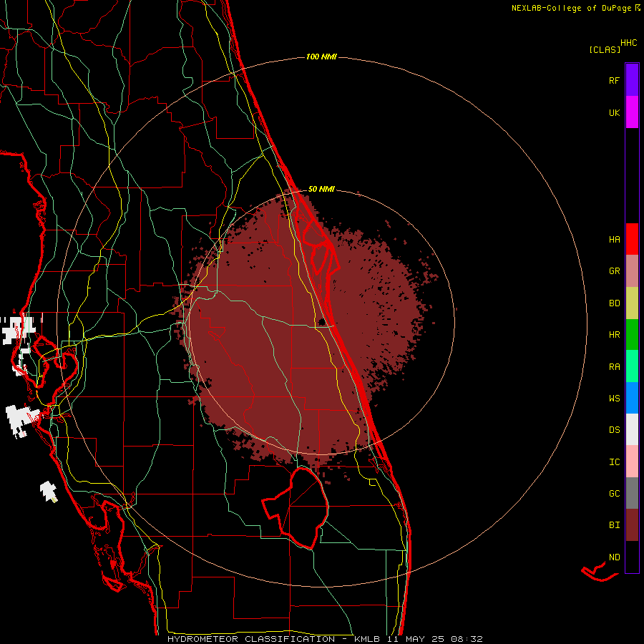The image size is (644, 644).
Task: Click the RF legend label
Action: click(x=614, y=80)
